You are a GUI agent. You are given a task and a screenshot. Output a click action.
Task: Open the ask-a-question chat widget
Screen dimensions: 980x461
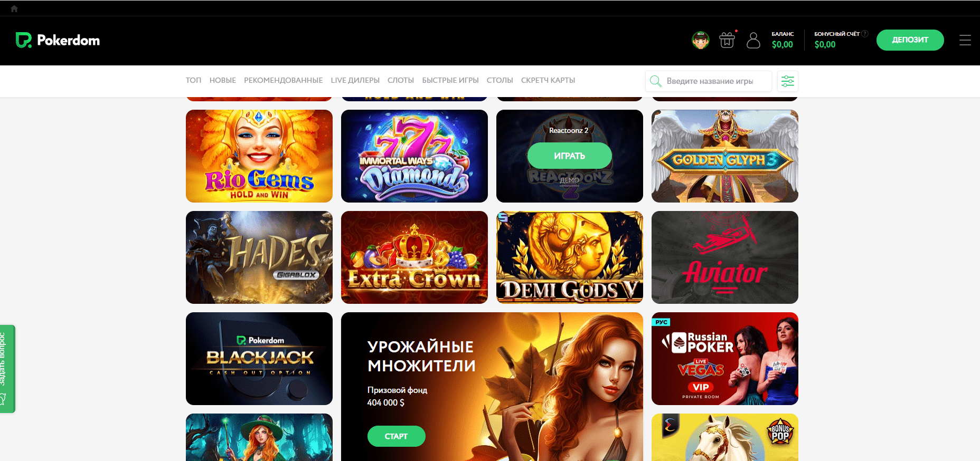point(6,369)
